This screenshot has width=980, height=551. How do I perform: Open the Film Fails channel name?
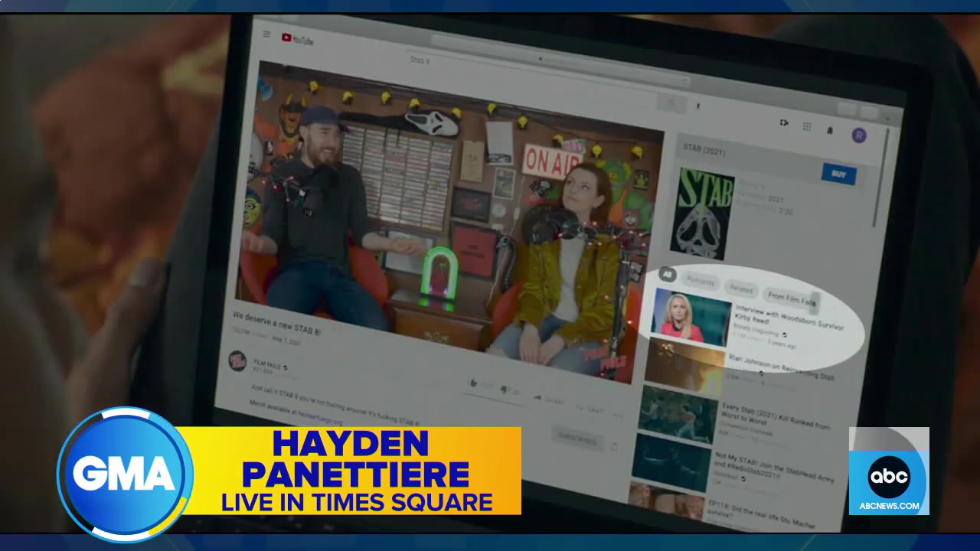[267, 367]
